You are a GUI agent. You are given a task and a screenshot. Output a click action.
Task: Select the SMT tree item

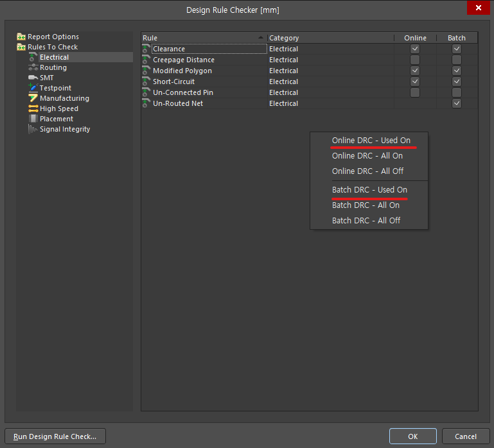47,78
